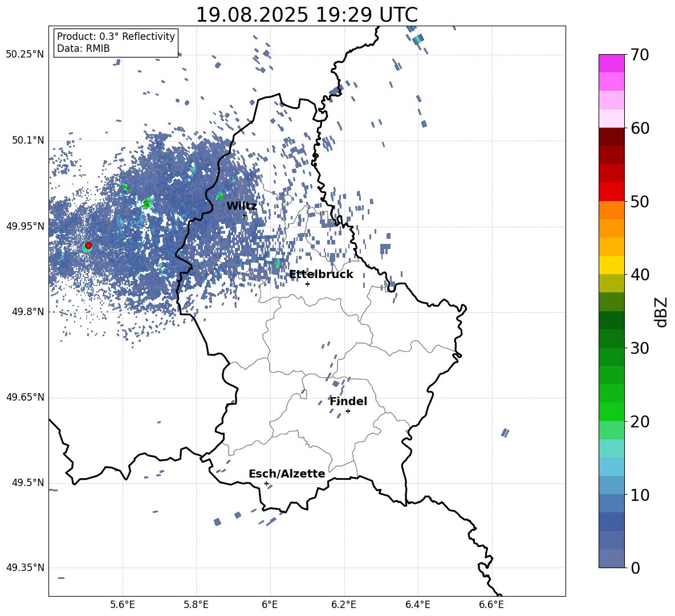Click the green echo cell northwest of Ettelbruck
Viewport: 675px width, 616px height.
pos(277,263)
